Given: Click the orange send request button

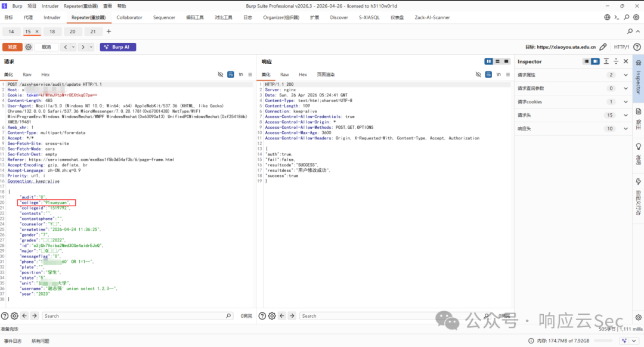Looking at the screenshot, I should coord(13,47).
